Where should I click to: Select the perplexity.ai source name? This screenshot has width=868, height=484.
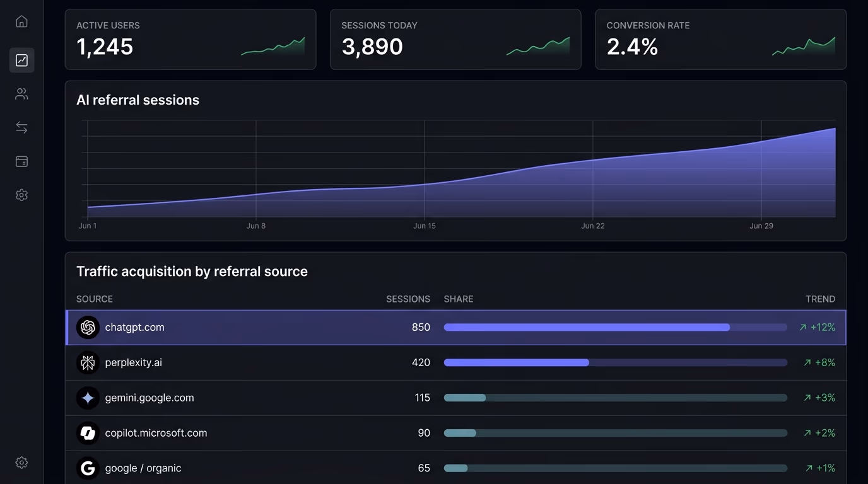click(133, 362)
